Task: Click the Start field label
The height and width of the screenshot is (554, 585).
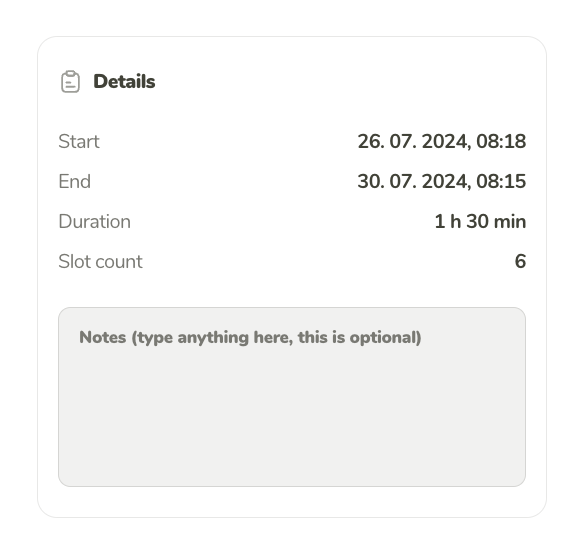Action: pyautogui.click(x=79, y=141)
